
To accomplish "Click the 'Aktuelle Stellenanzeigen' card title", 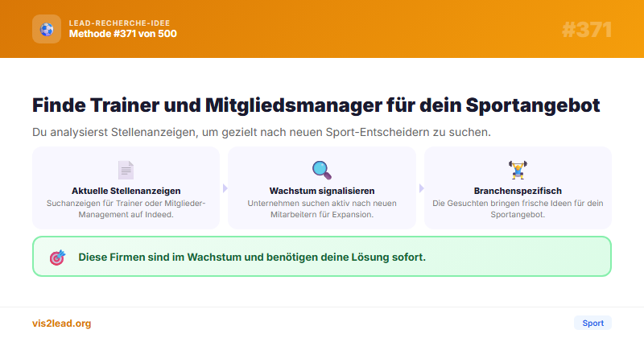I will [126, 191].
